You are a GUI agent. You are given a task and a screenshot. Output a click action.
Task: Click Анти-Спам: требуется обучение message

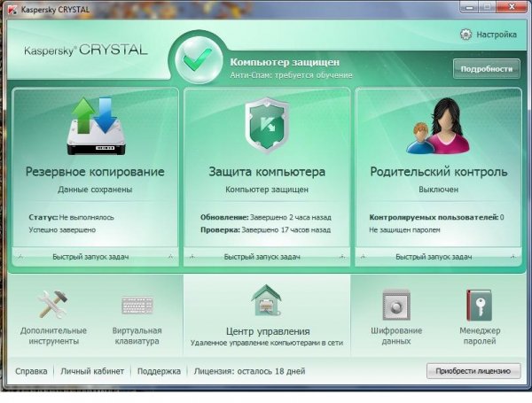[x=291, y=75]
